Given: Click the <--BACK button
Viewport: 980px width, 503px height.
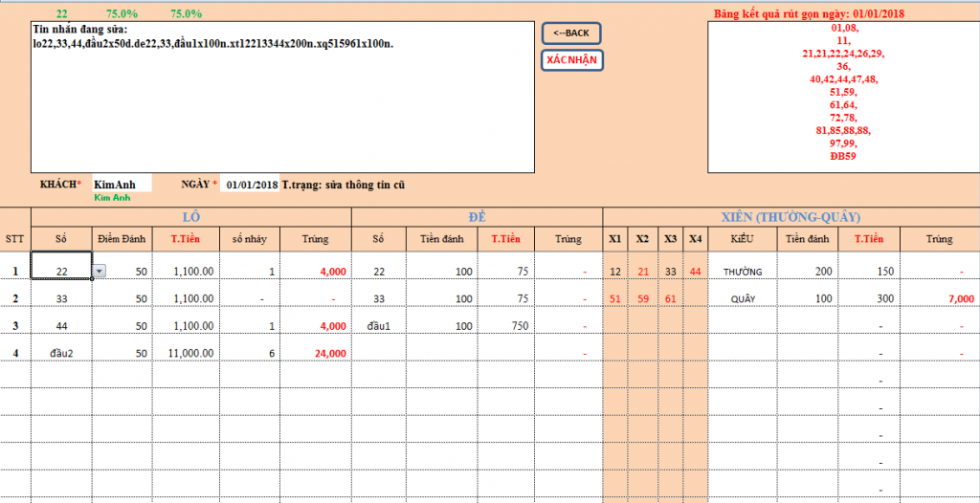Looking at the screenshot, I should tap(571, 33).
